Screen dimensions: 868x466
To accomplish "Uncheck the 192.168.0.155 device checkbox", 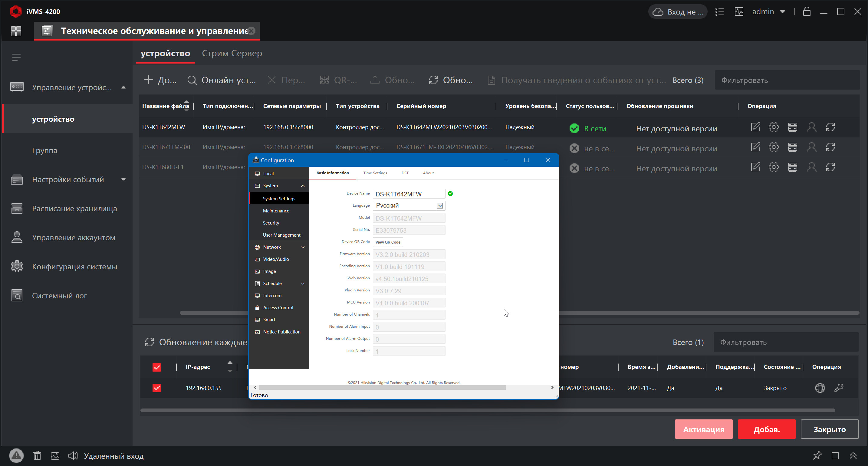I will tap(157, 388).
